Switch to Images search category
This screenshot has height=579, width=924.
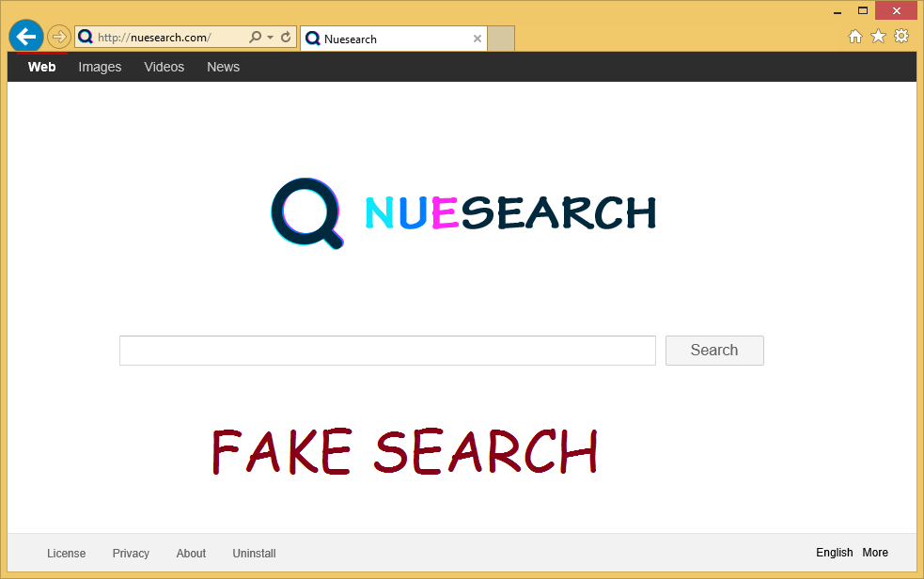coord(100,67)
